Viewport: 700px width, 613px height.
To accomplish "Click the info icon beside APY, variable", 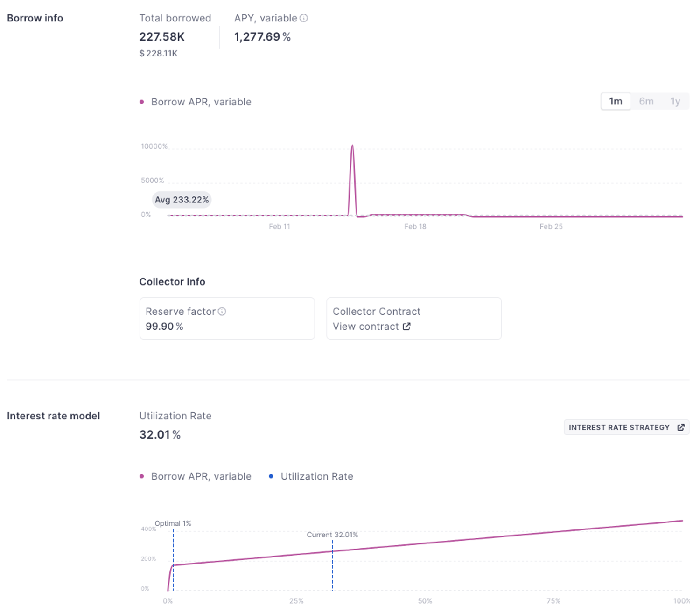I will click(x=304, y=18).
